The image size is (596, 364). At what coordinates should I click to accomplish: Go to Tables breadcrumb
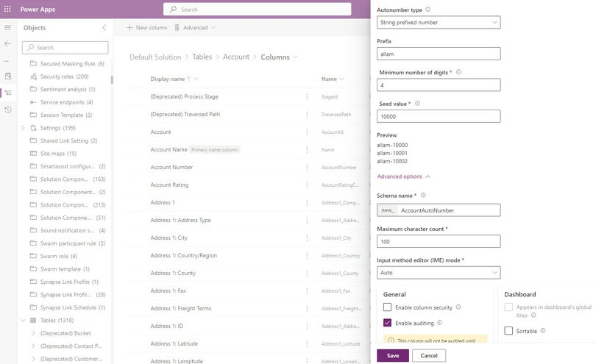click(202, 57)
